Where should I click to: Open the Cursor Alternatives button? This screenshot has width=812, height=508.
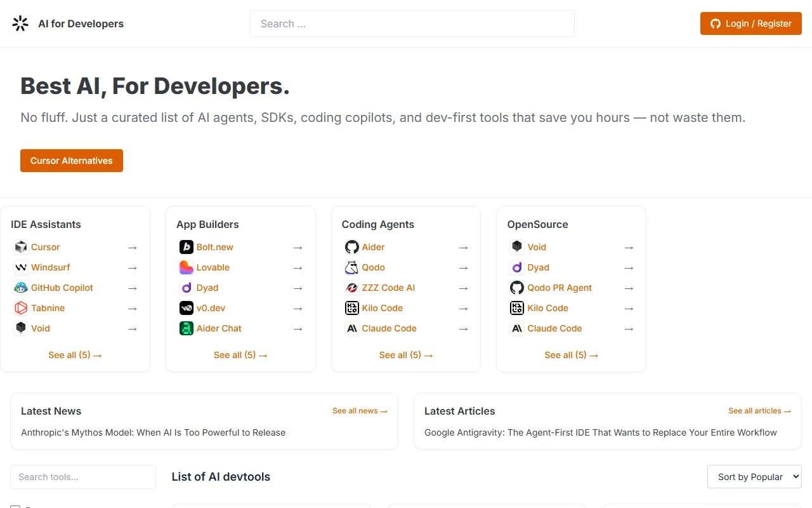point(72,161)
